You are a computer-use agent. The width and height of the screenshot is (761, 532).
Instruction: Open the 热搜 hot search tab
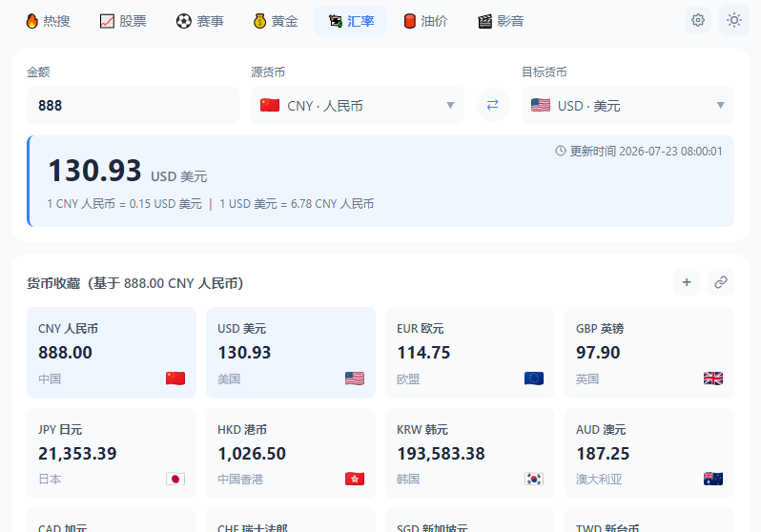coord(48,21)
